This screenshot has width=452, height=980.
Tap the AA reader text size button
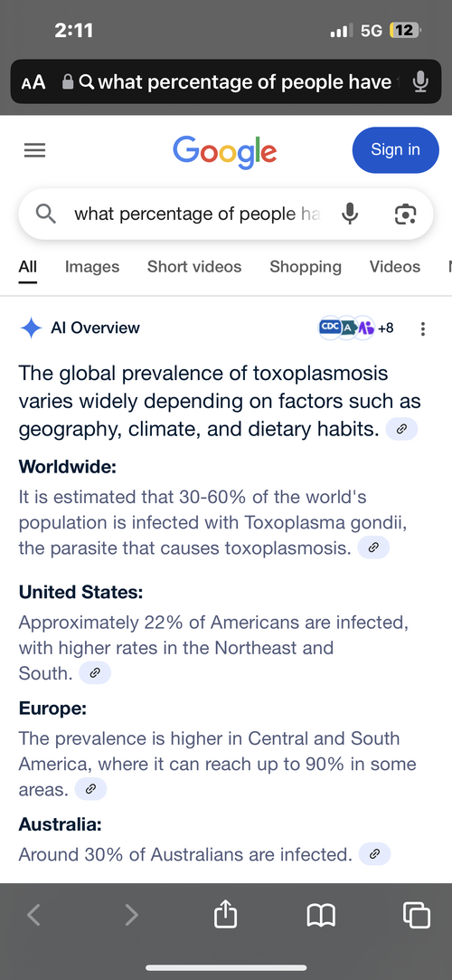[33, 82]
